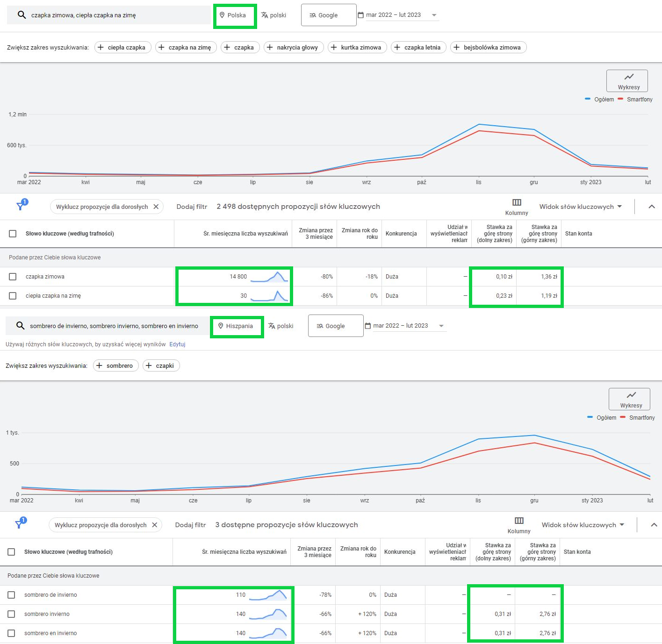
Task: Click the trend sparkline for 'czapka zimowa'
Action: [269, 277]
